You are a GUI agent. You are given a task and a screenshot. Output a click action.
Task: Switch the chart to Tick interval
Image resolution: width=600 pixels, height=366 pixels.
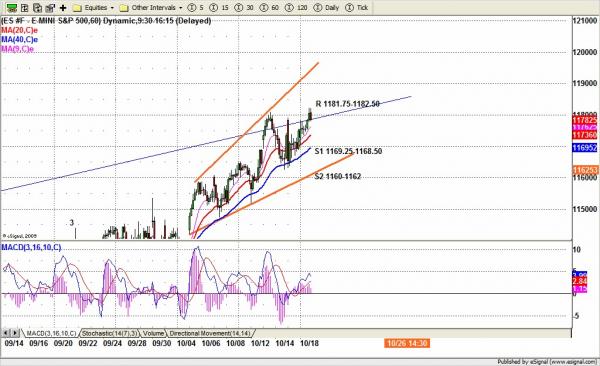(x=357, y=8)
